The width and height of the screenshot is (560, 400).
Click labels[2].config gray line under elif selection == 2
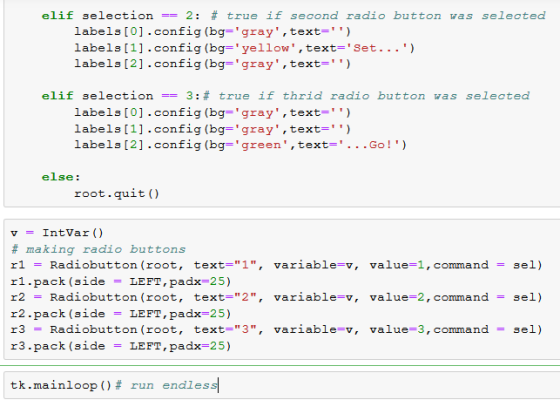213,64
